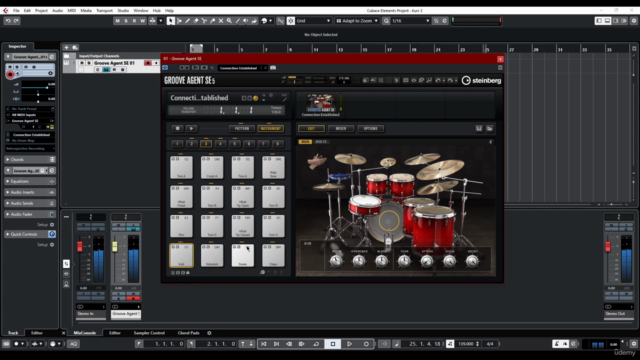Click the EDIT button in Groove Agent

coord(311,129)
